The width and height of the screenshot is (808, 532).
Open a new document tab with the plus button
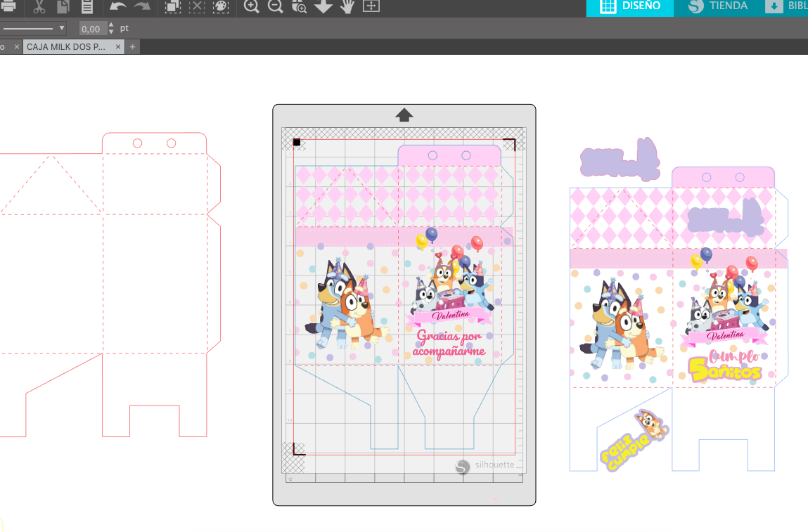pos(132,47)
